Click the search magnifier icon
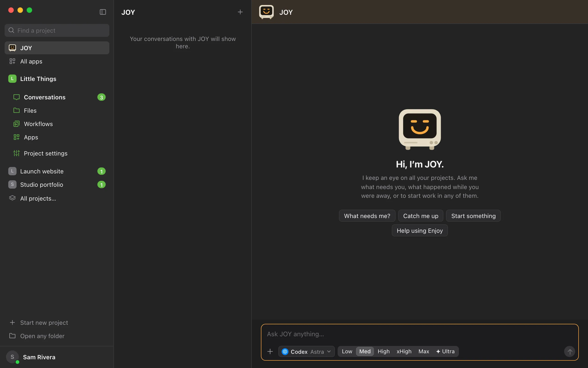This screenshot has width=588, height=368. coord(11,30)
